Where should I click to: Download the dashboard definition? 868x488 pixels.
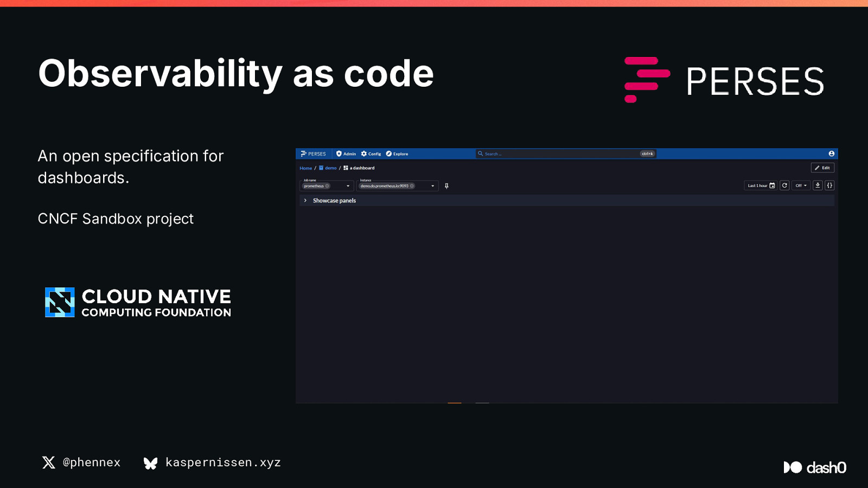818,185
